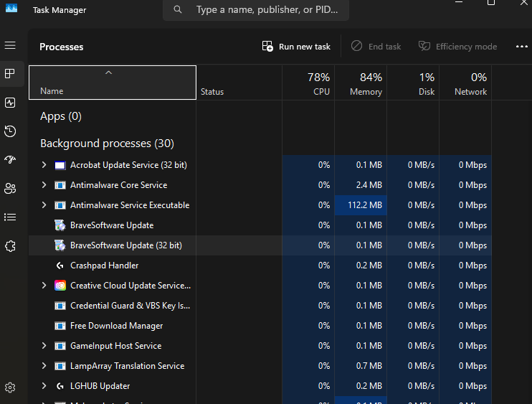Screen dimensions: 532x404
Task: Click the Antimalware Core Service icon
Action: coord(60,185)
